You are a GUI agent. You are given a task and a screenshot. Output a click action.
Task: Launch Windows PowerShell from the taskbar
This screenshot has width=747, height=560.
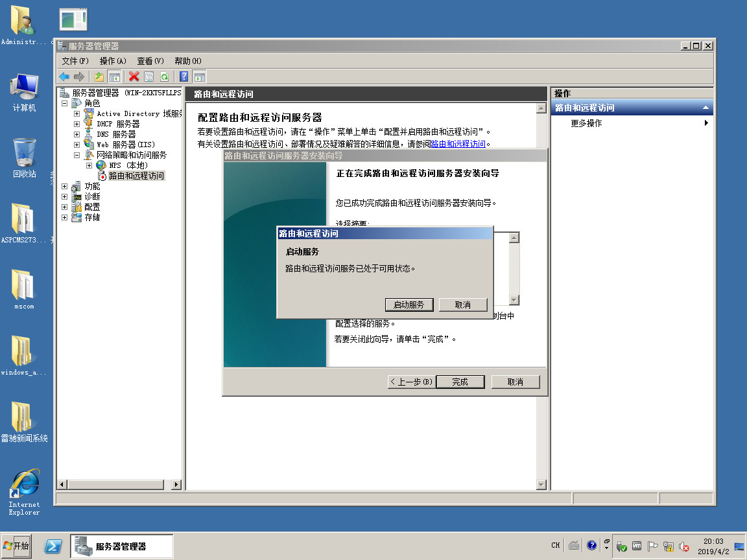click(x=53, y=546)
